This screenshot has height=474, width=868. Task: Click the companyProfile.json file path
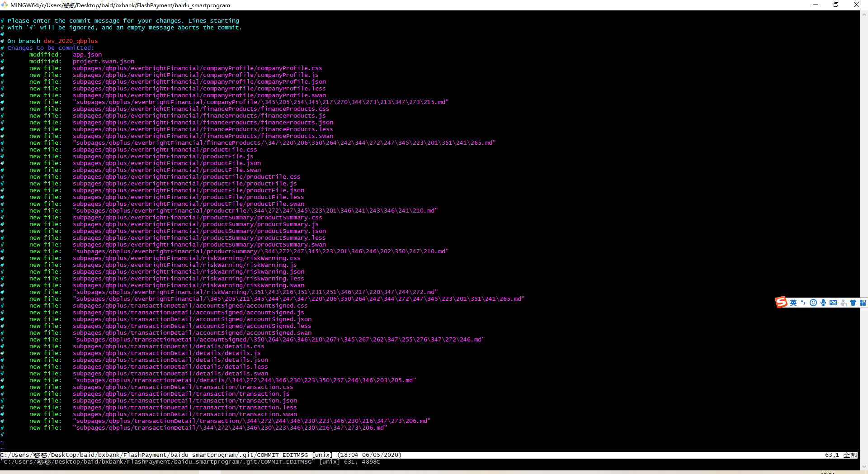[199, 82]
